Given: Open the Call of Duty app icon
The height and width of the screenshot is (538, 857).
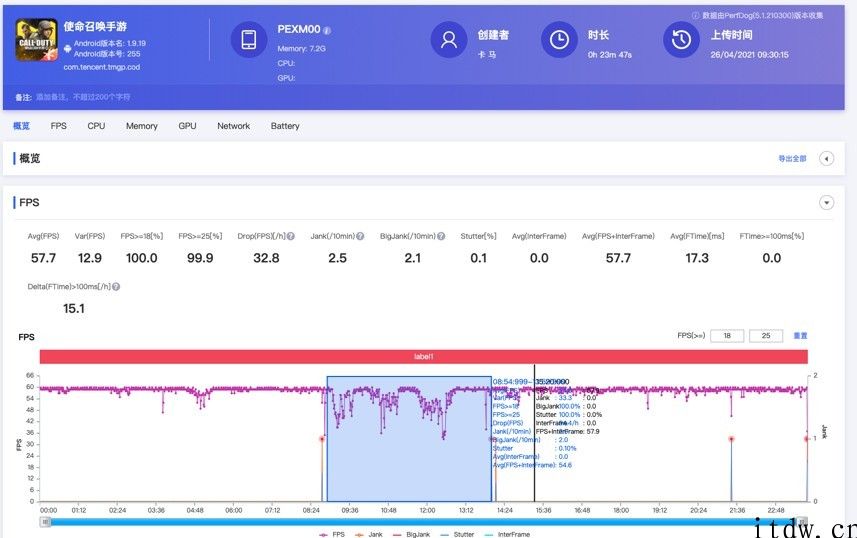Looking at the screenshot, I should 37,40.
